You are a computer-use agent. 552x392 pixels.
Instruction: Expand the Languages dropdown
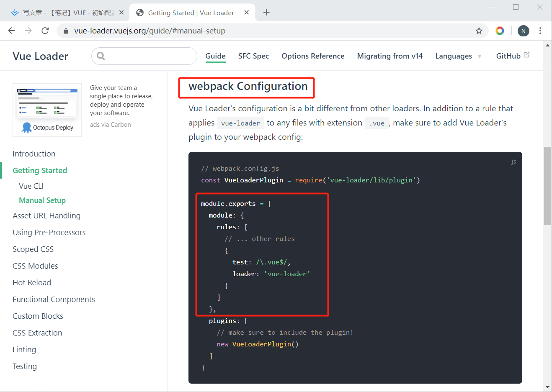(458, 56)
